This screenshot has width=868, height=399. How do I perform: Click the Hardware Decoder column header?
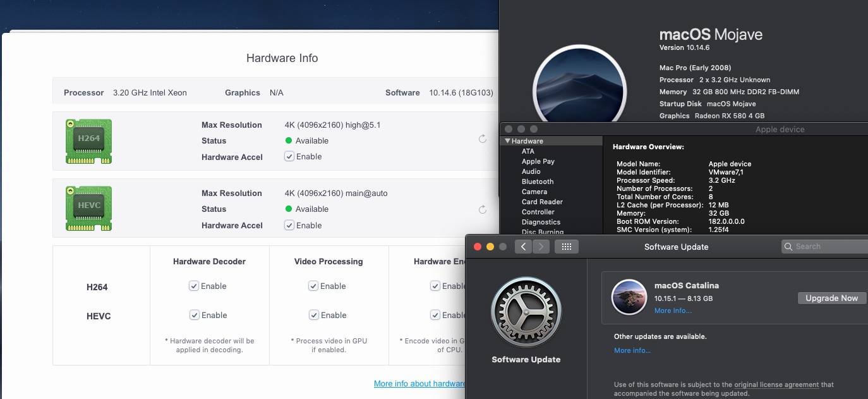209,261
